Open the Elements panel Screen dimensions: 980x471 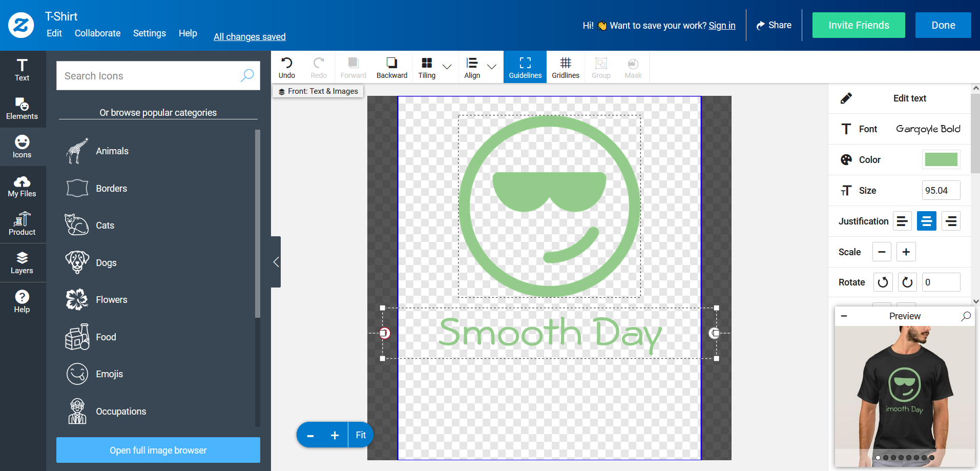point(22,108)
